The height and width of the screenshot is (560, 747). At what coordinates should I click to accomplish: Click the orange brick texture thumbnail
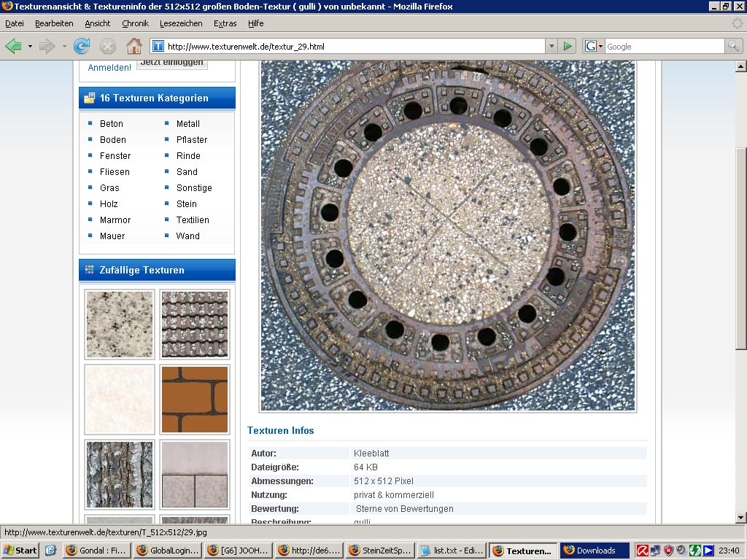click(195, 399)
